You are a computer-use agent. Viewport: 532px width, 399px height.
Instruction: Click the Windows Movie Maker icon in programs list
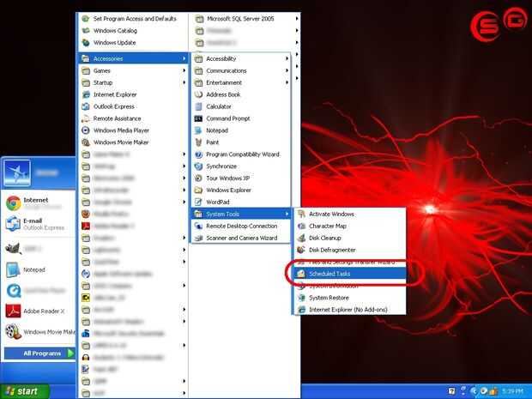click(86, 142)
